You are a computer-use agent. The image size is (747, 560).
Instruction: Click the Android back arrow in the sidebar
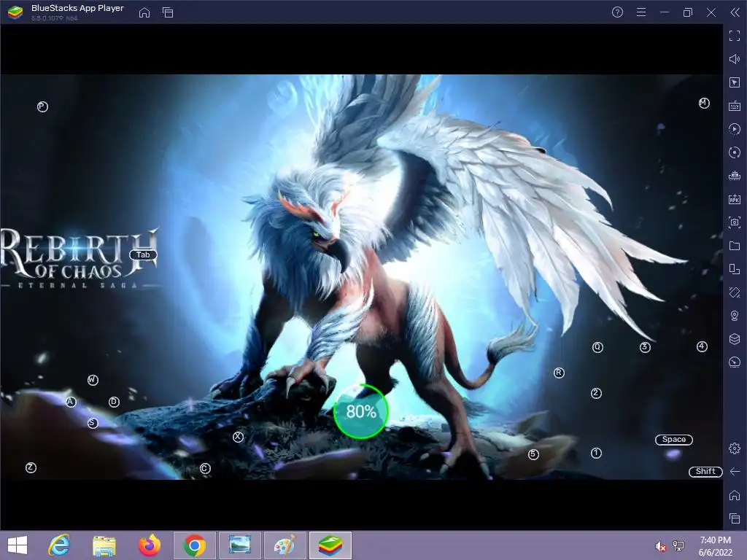click(x=735, y=472)
